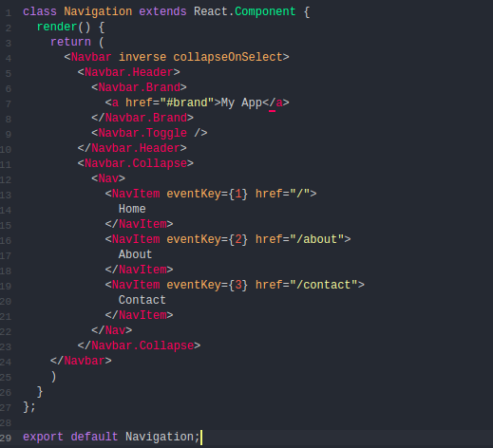493x448 pixels.
Task: Click the 'Home' text on line 14
Action: tap(132, 209)
